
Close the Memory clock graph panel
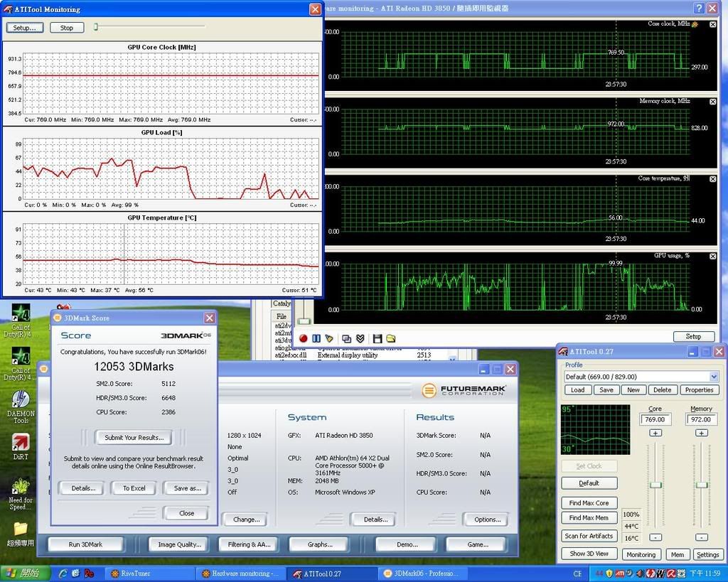712,102
